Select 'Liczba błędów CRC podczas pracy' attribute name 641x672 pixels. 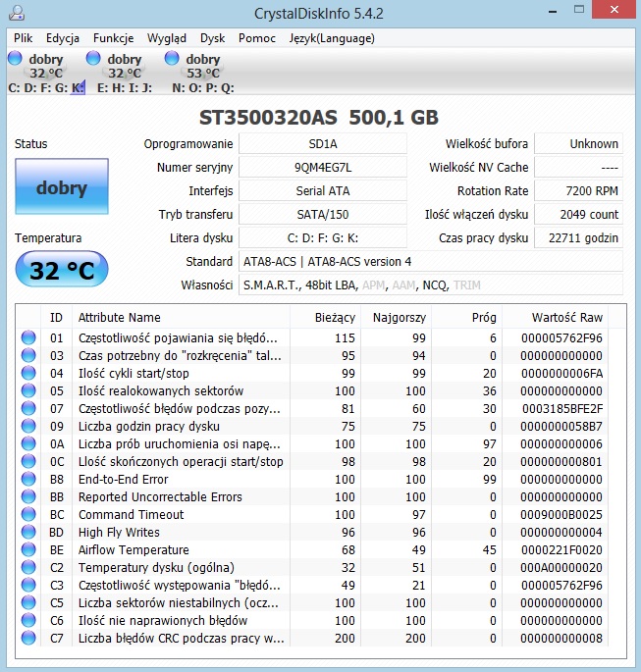click(181, 638)
